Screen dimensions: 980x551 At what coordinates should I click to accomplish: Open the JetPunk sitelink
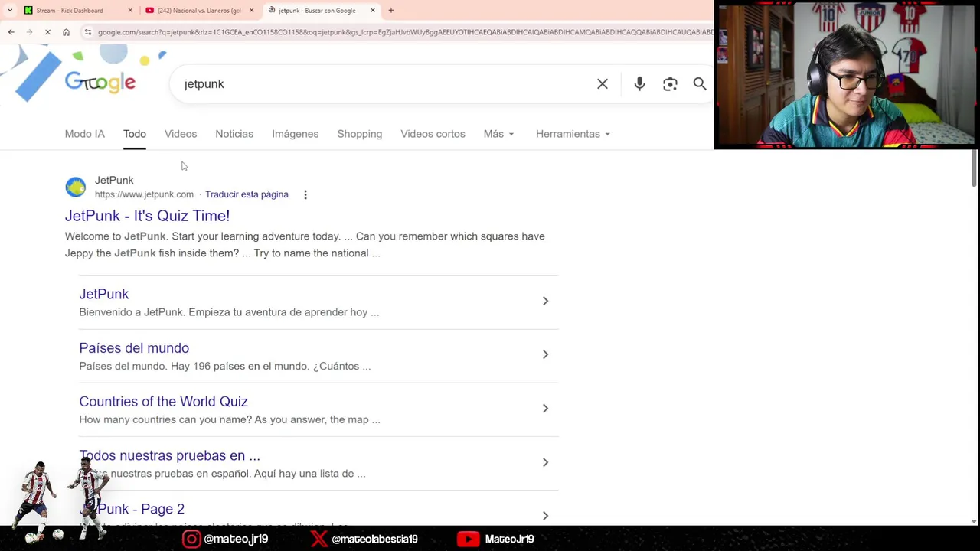coord(103,294)
